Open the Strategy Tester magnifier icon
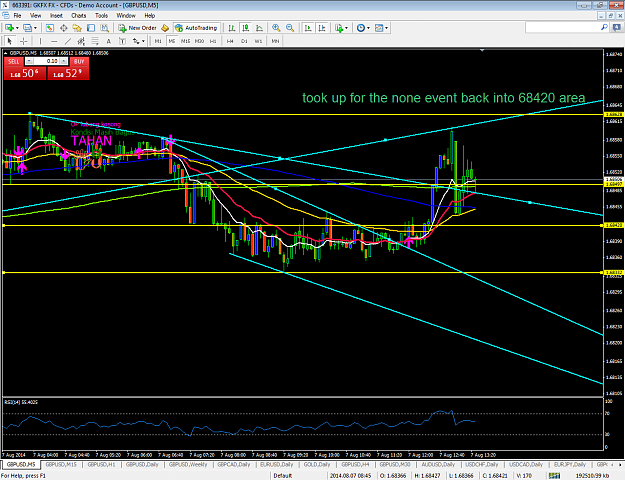Screen dimensions: 625x480 (x=104, y=28)
